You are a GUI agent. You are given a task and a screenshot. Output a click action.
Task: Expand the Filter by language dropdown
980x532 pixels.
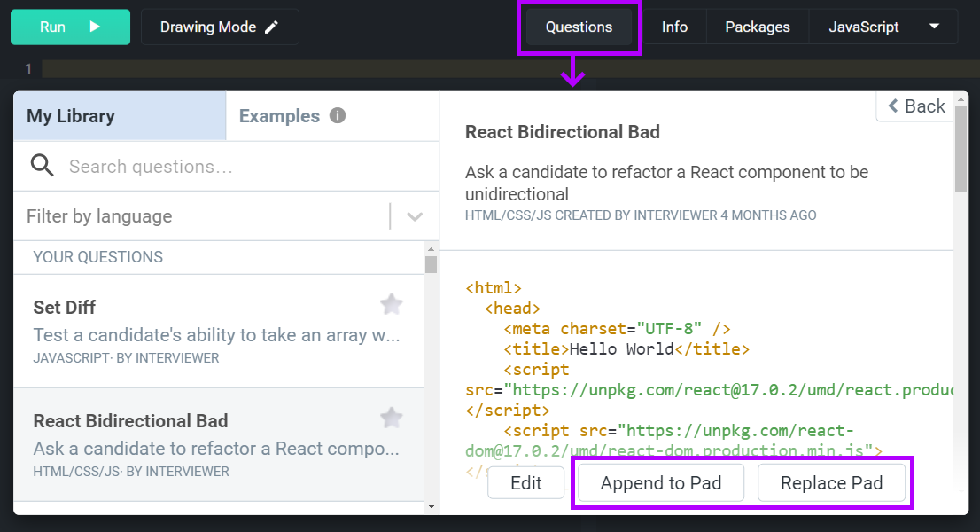click(x=415, y=216)
